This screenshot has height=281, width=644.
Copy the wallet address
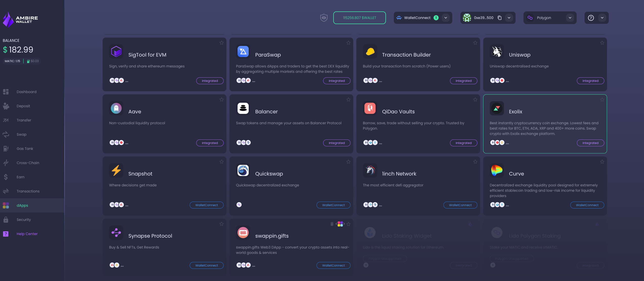tap(500, 17)
